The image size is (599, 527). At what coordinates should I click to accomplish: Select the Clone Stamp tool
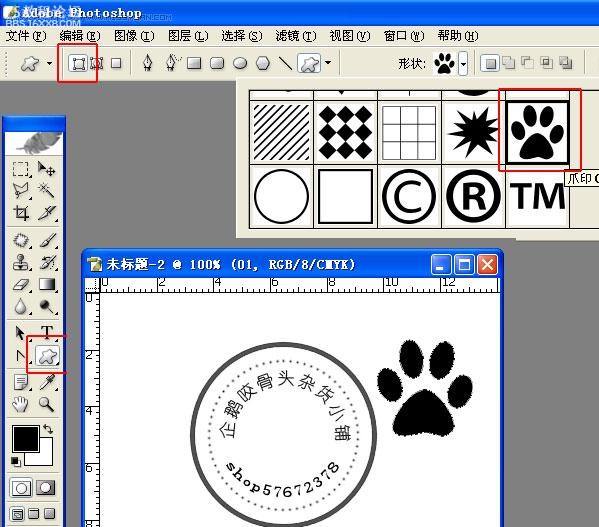coord(21,262)
